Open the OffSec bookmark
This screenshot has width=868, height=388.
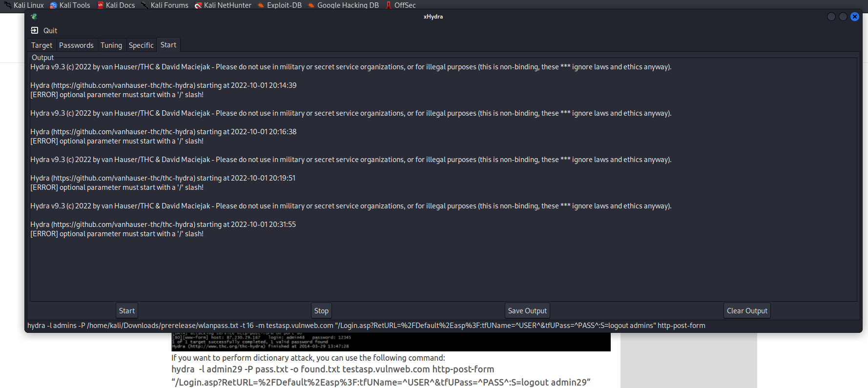tap(400, 5)
